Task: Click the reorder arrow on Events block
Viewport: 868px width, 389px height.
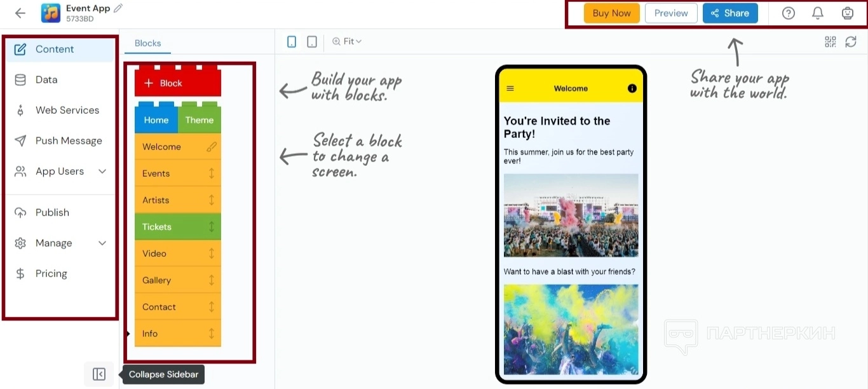Action: pyautogui.click(x=212, y=174)
